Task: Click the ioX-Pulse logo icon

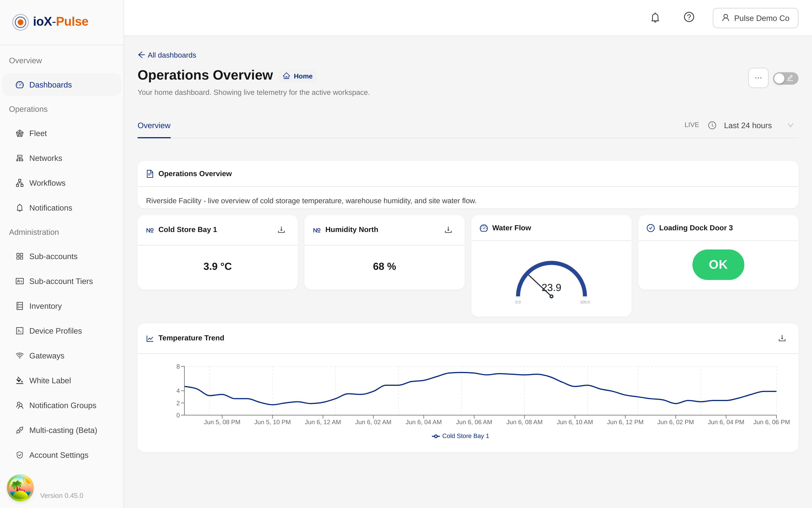Action: tap(21, 22)
